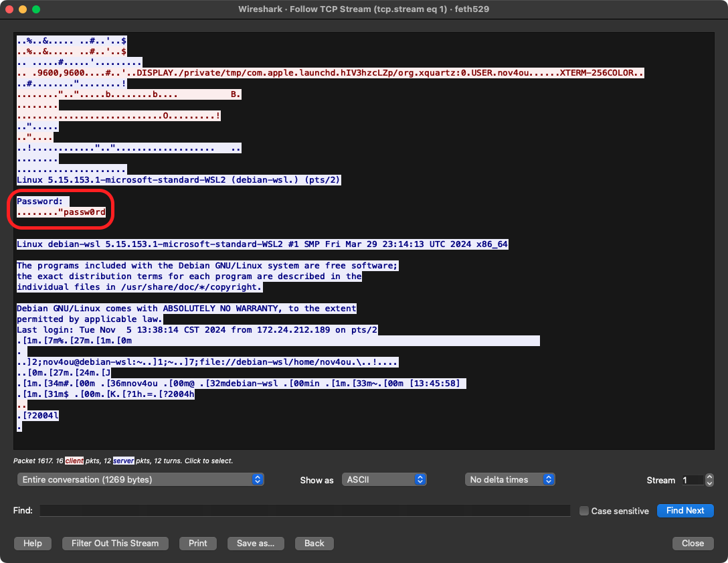Click the green macOS zoom button

[36, 9]
